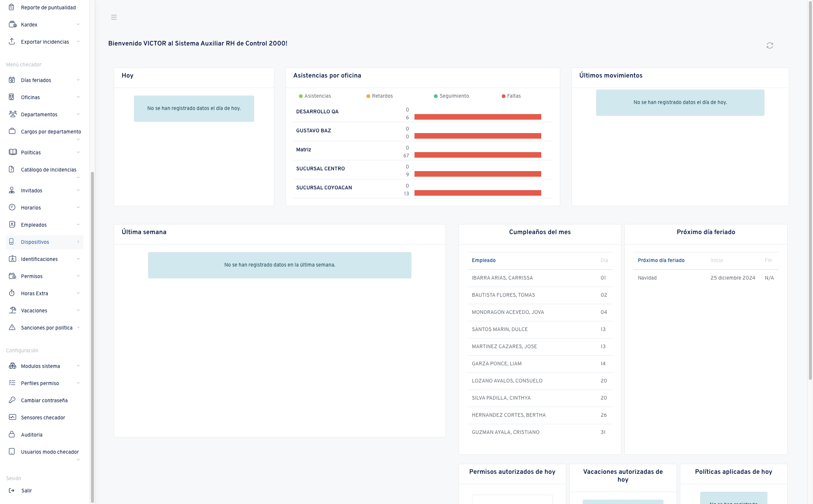Click the Dia column header
Image resolution: width=813 pixels, height=504 pixels.
pos(604,261)
